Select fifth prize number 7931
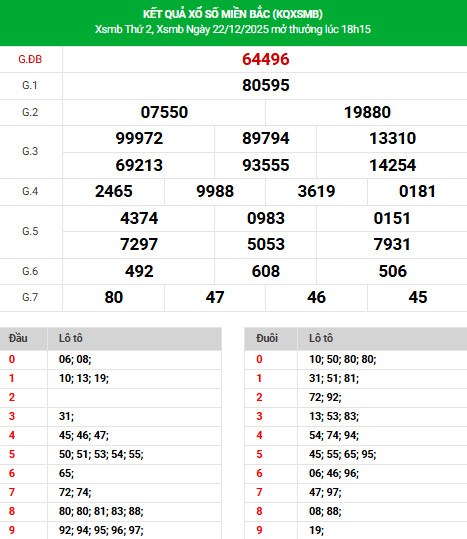Image resolution: width=467 pixels, height=539 pixels. coord(392,244)
